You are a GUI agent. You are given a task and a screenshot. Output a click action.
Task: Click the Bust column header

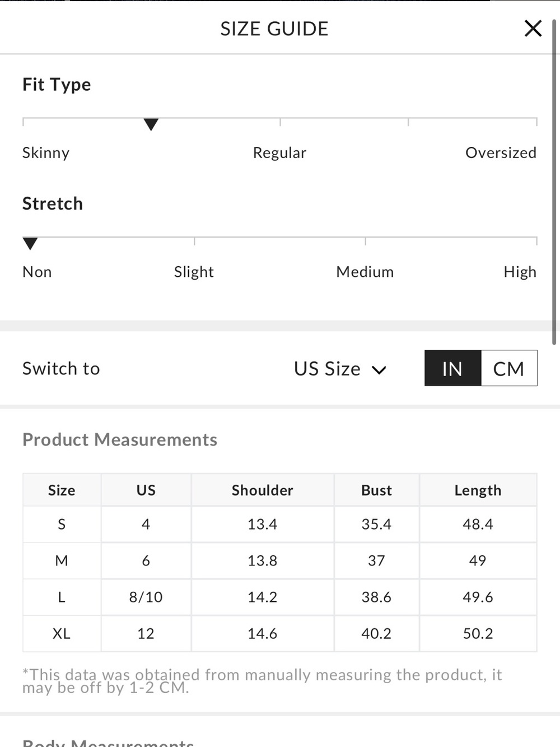click(x=376, y=490)
